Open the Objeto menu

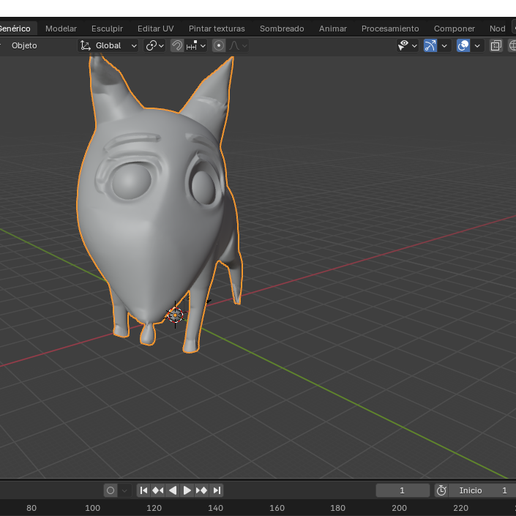click(24, 45)
